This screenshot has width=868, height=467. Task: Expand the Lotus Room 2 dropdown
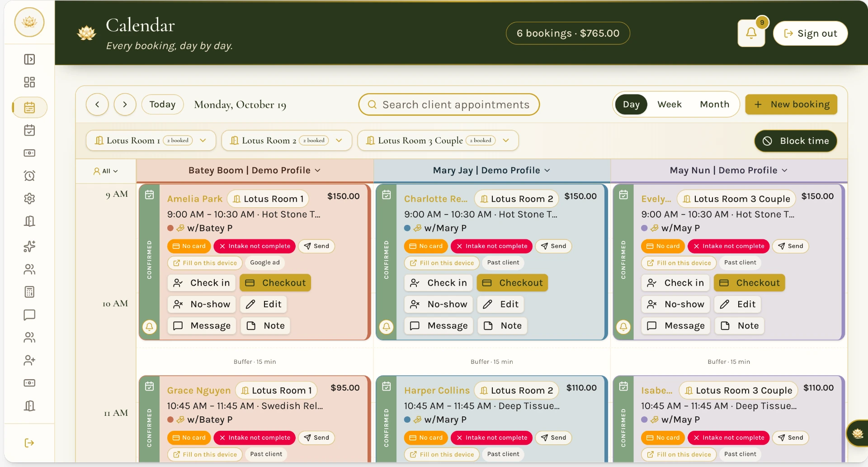tap(287, 141)
